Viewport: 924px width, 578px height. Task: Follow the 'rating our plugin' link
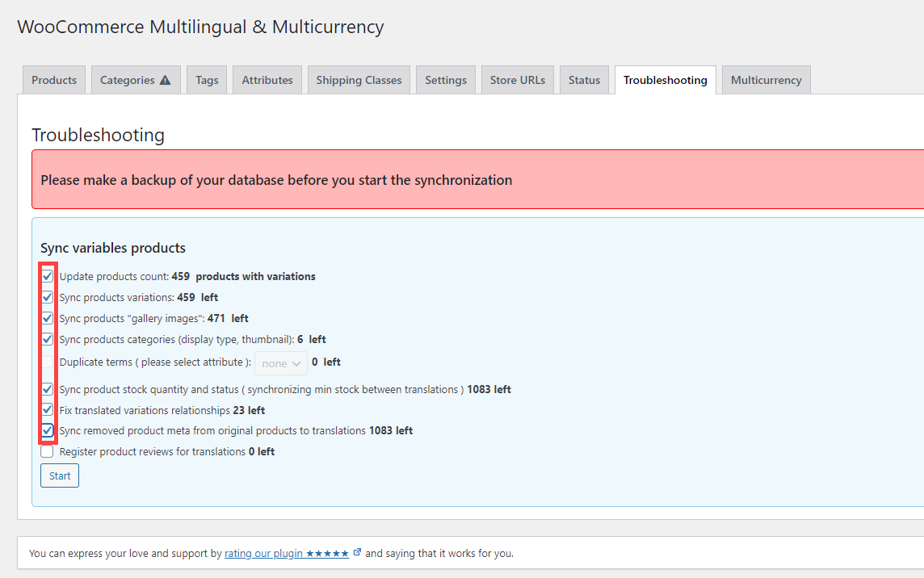[287, 553]
